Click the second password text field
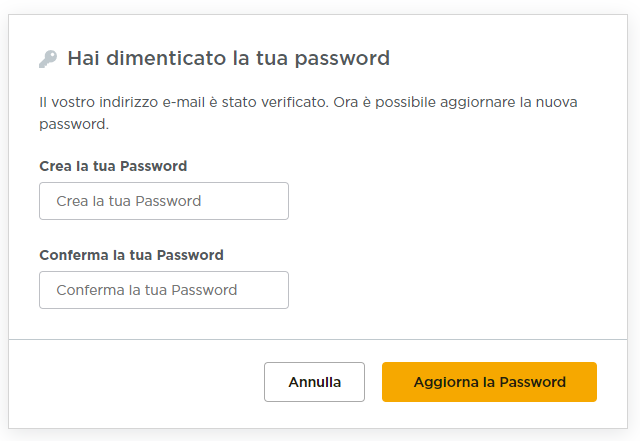Screen dimensions: 640x441 pyautogui.click(x=164, y=290)
